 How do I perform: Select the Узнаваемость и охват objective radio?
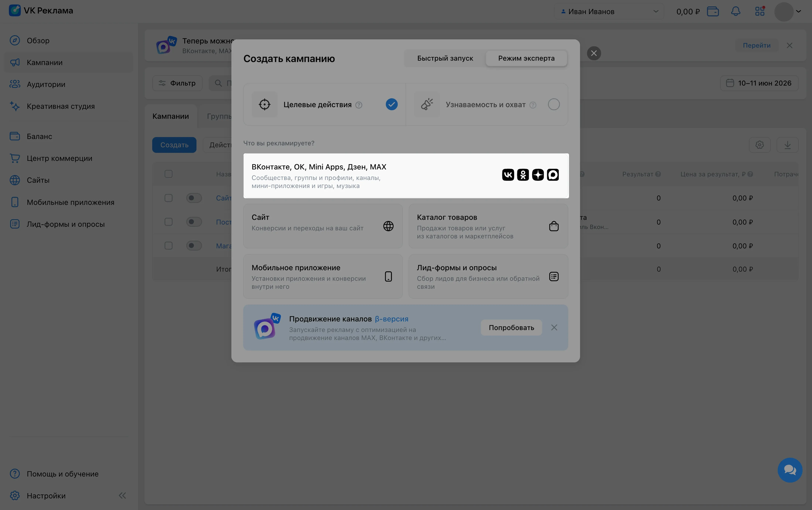tap(554, 104)
